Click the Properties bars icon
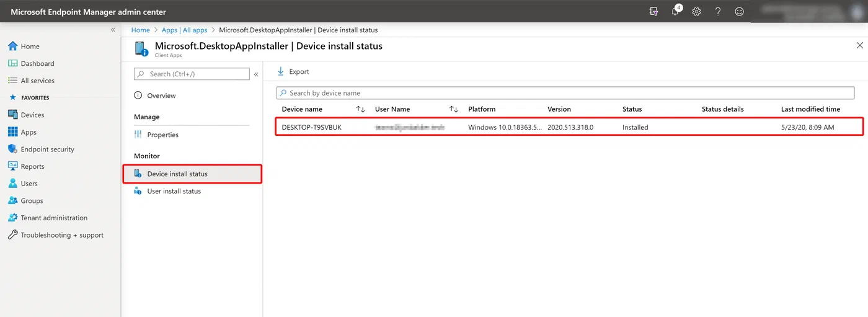 [x=138, y=135]
